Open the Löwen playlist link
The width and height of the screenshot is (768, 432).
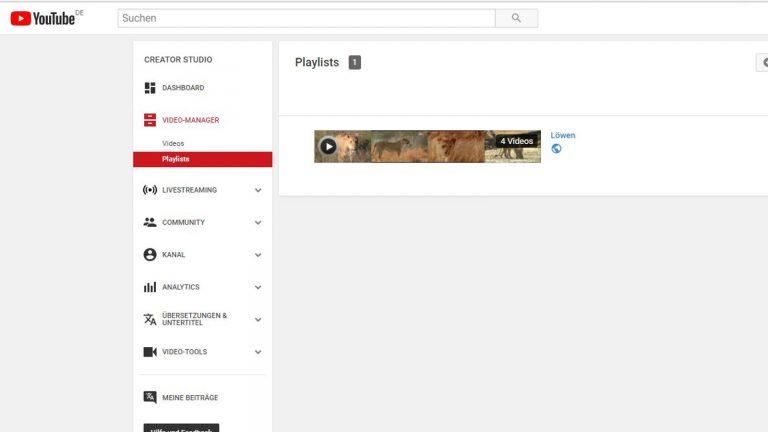click(x=563, y=135)
